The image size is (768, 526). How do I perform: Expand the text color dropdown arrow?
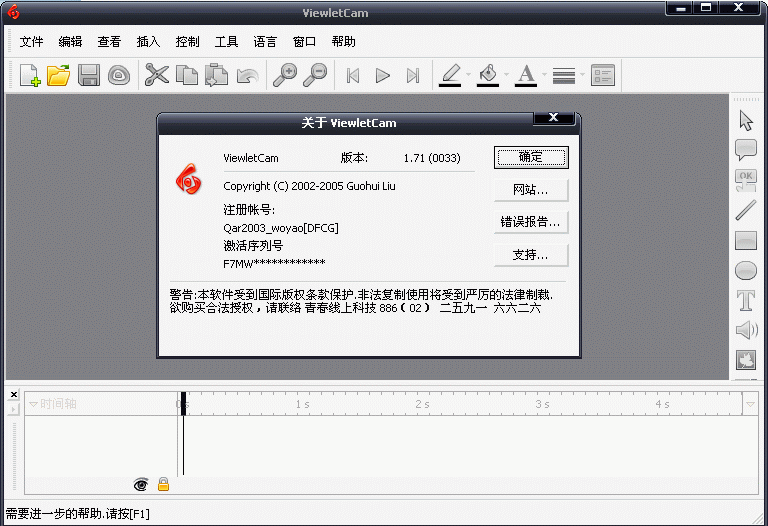point(544,74)
